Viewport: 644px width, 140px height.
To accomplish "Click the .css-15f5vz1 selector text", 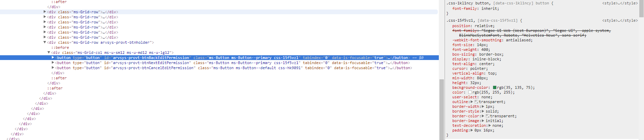I will 460,20.
